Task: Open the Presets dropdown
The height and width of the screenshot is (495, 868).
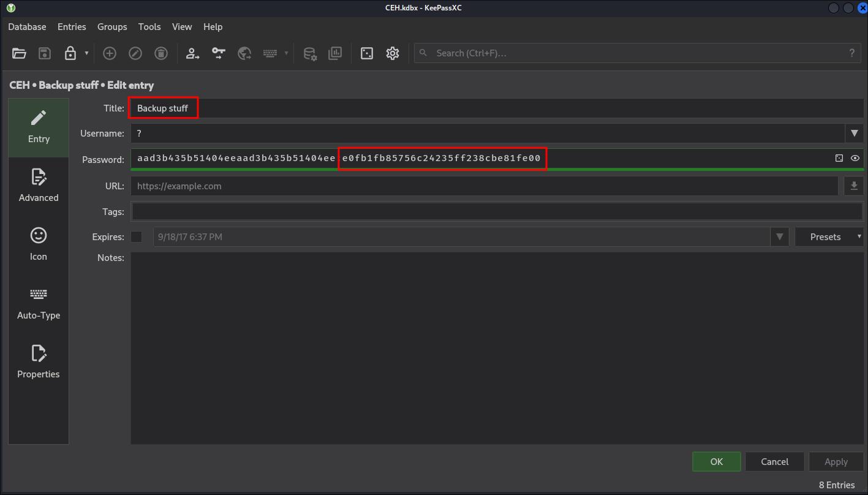Action: pos(829,236)
